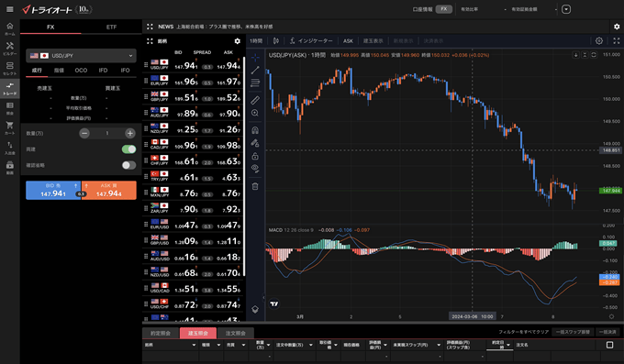Increase quantity with the plus button
The image size is (624, 364).
pyautogui.click(x=129, y=133)
